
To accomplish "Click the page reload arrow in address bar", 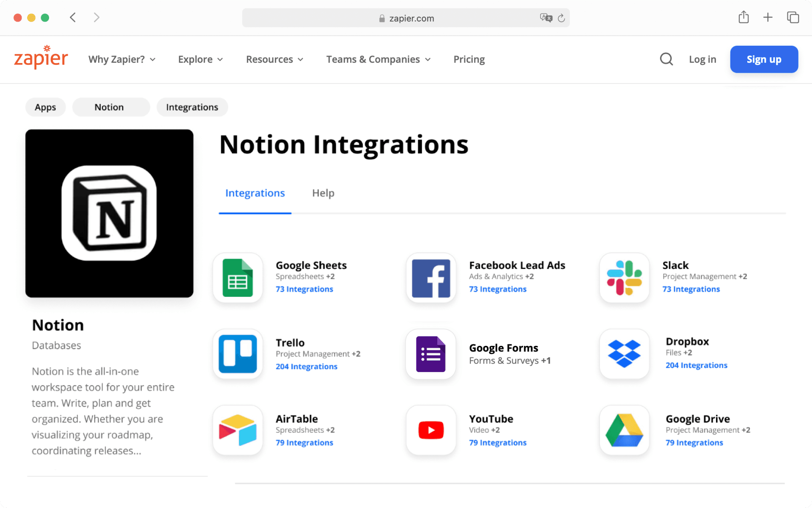I will pyautogui.click(x=561, y=18).
